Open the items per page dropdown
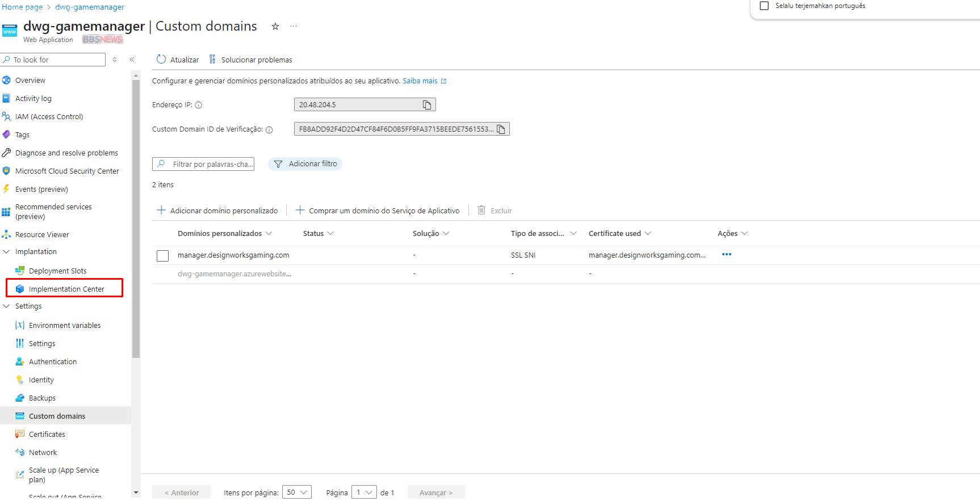The image size is (980, 501). (296, 492)
